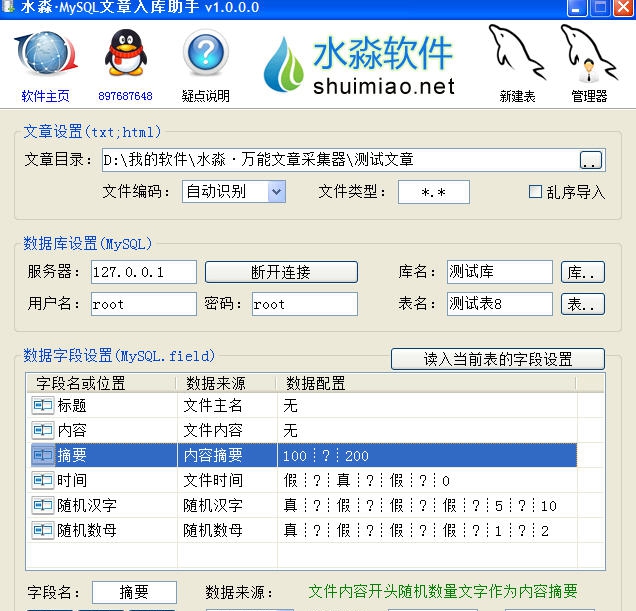The height and width of the screenshot is (611, 636).
Task: Click the 字段名或位置 column header
Action: click(x=101, y=383)
